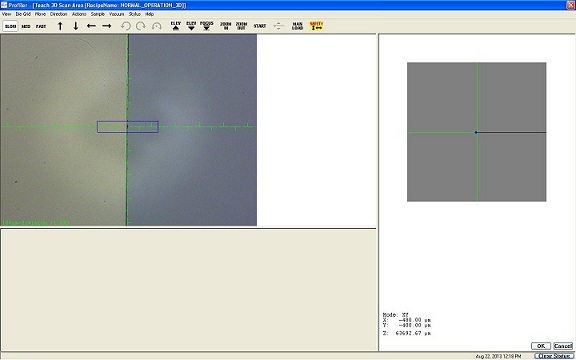Open the Stylus menu
The image size is (576, 360).
click(x=134, y=14)
